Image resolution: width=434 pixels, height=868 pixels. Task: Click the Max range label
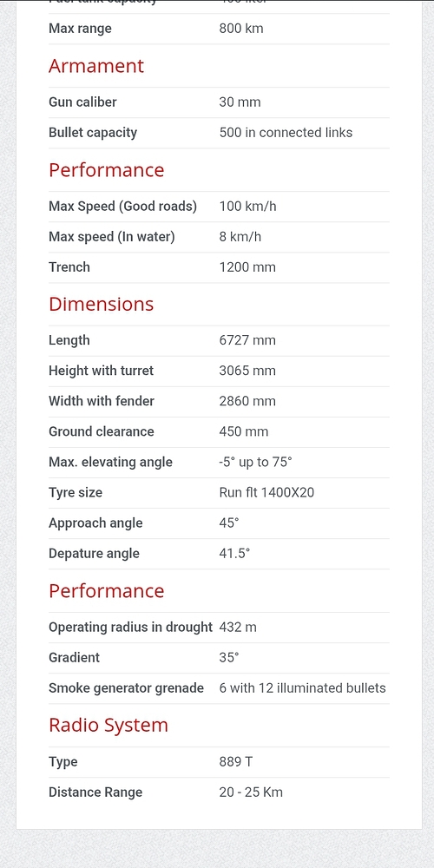coord(80,29)
